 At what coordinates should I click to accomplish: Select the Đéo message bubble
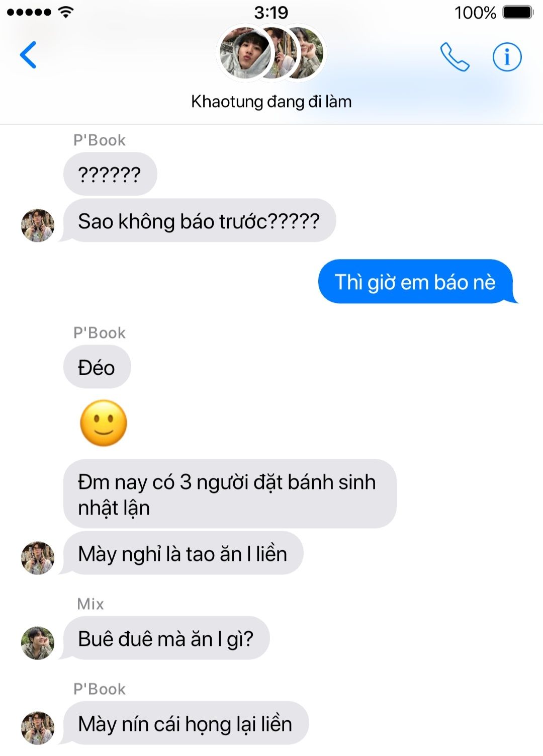coord(97,367)
